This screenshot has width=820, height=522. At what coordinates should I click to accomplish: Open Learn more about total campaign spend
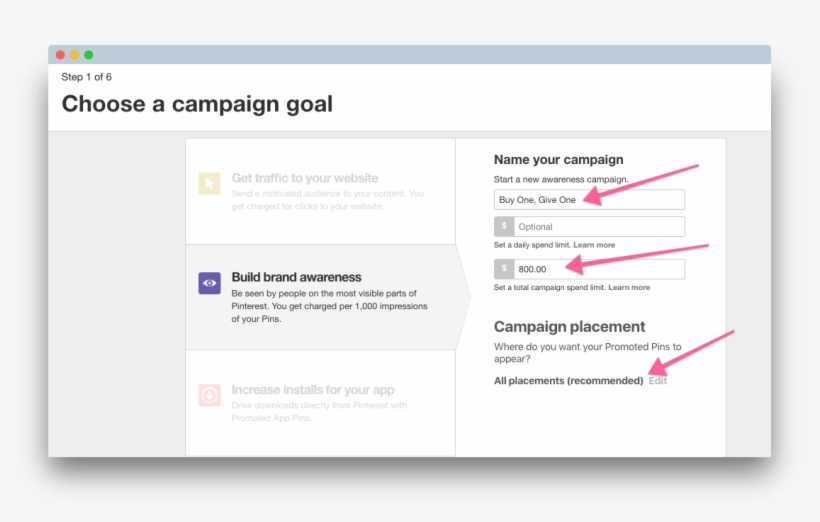coord(629,287)
